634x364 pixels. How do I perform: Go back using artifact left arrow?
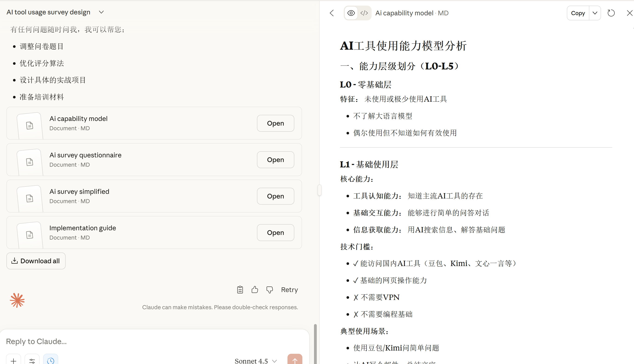332,13
